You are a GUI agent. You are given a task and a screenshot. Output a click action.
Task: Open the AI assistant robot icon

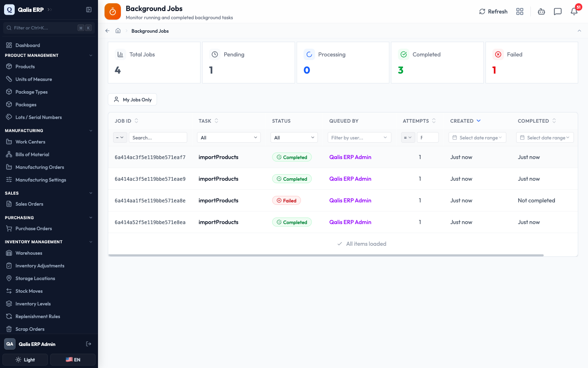pyautogui.click(x=541, y=11)
